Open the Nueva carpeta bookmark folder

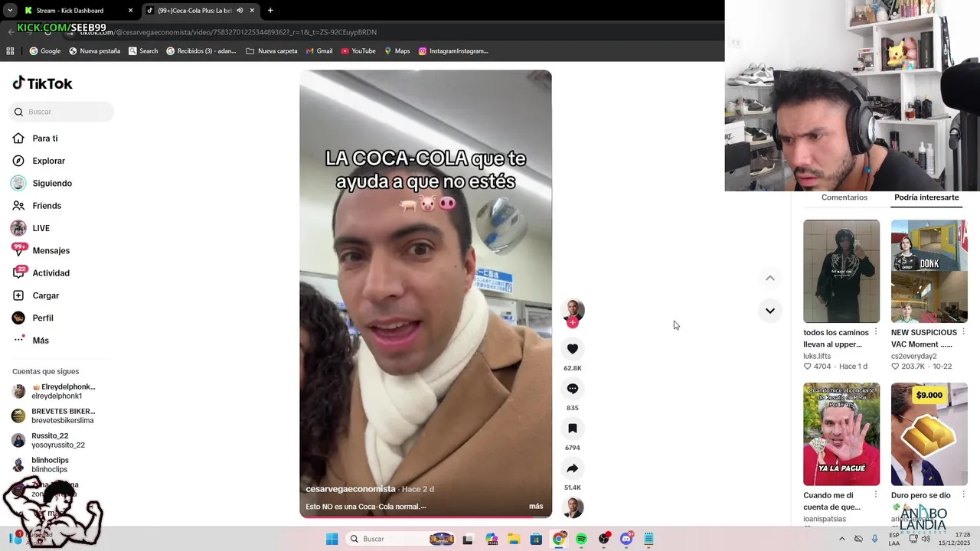tap(272, 51)
